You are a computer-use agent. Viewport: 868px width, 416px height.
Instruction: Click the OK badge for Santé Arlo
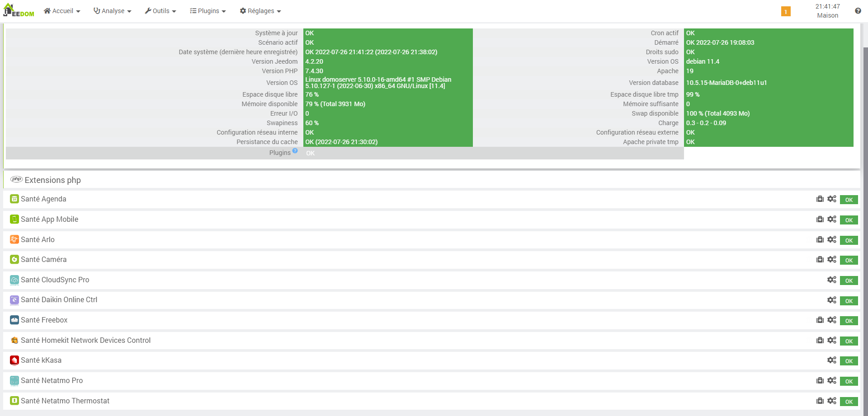(849, 240)
